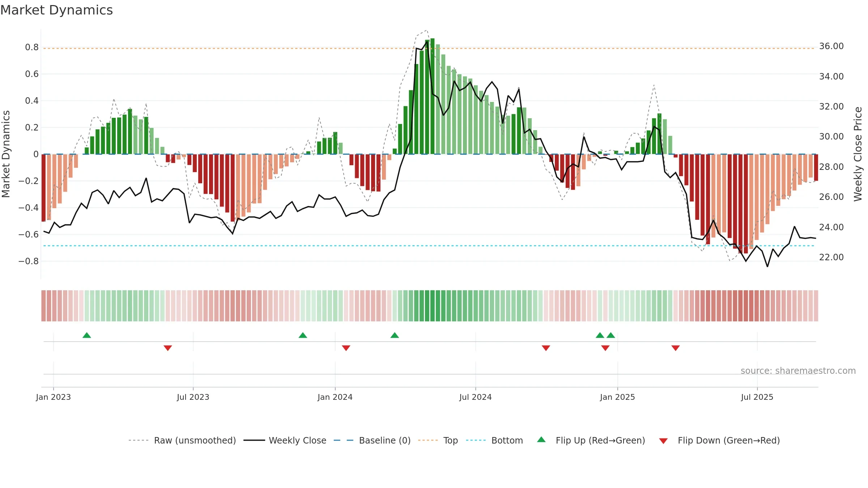Image resolution: width=868 pixels, height=488 pixels.
Task: Click red flip-down marker near October 2024
Action: coord(546,348)
